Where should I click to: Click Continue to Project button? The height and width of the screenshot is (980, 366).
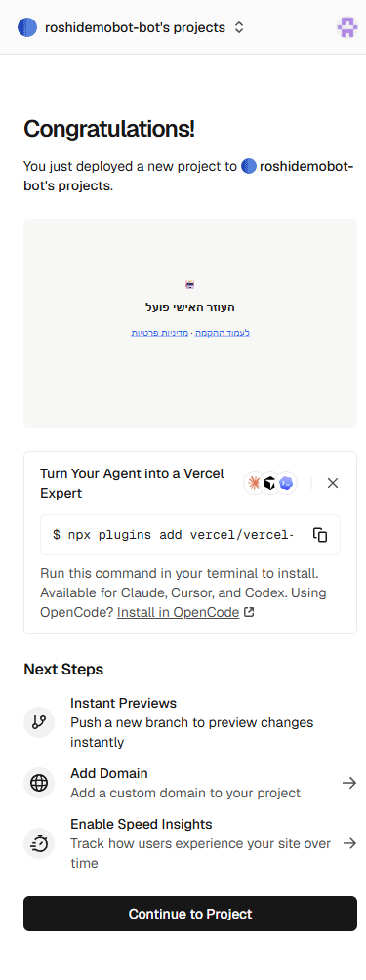tap(190, 914)
